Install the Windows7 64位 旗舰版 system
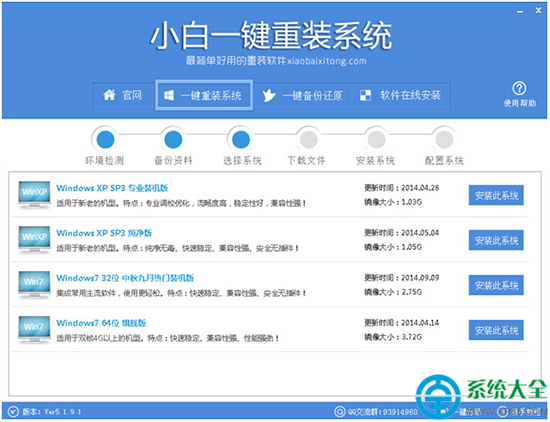The image size is (550, 422). (x=496, y=330)
